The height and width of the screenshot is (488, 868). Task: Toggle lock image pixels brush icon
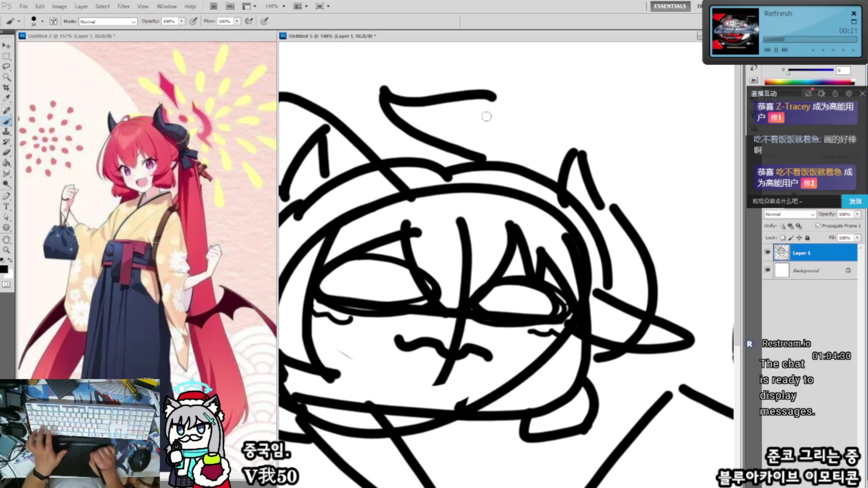pyautogui.click(x=791, y=238)
